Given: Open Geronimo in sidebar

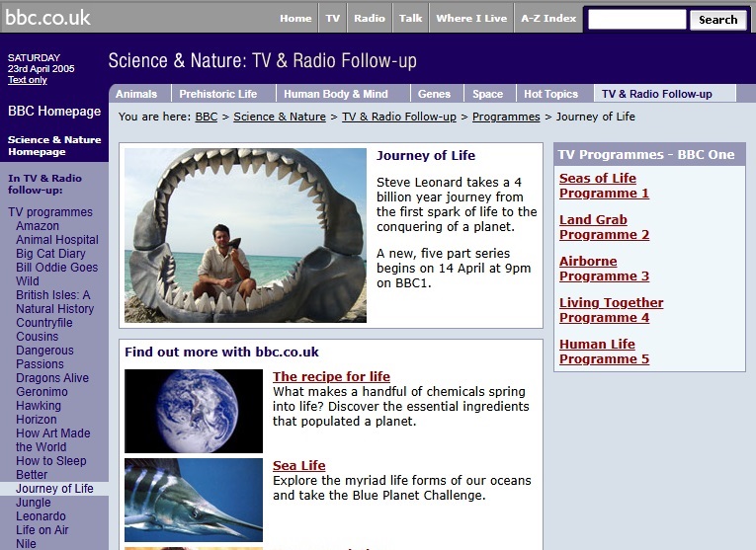Looking at the screenshot, I should [x=42, y=392].
